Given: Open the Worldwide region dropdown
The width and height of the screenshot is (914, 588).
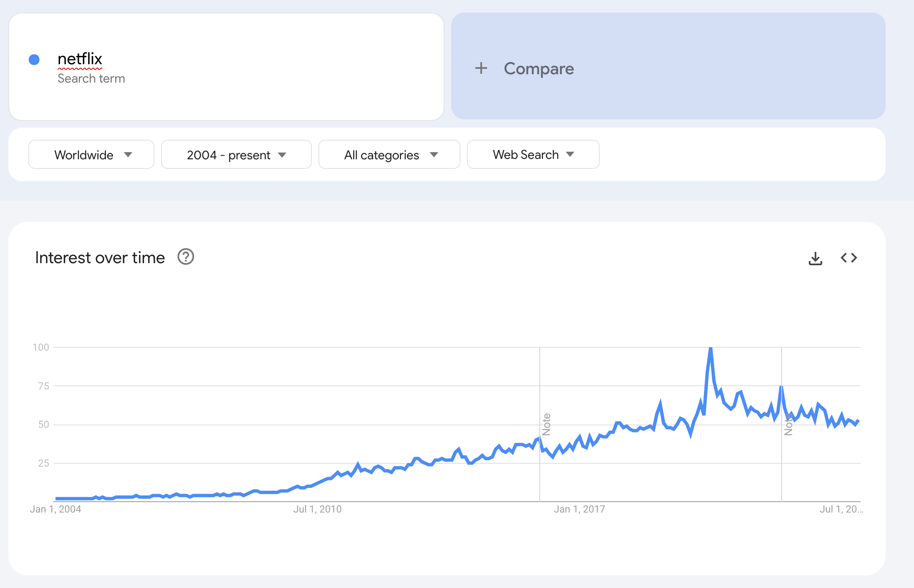Looking at the screenshot, I should (91, 155).
